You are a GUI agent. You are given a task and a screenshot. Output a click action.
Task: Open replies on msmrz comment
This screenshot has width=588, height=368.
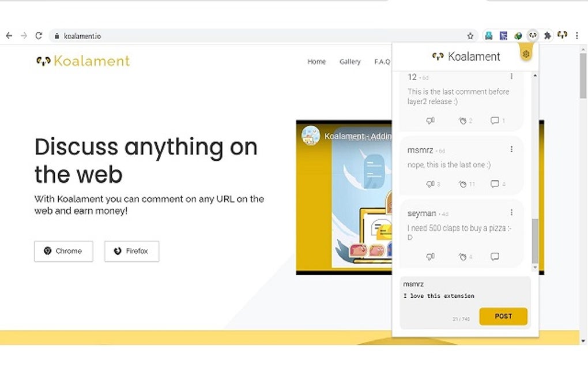coord(495,184)
